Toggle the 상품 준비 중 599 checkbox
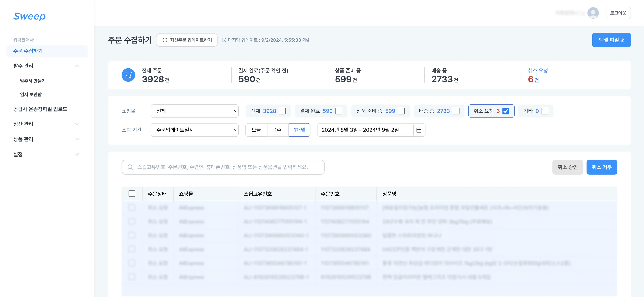The height and width of the screenshot is (297, 644). point(401,111)
